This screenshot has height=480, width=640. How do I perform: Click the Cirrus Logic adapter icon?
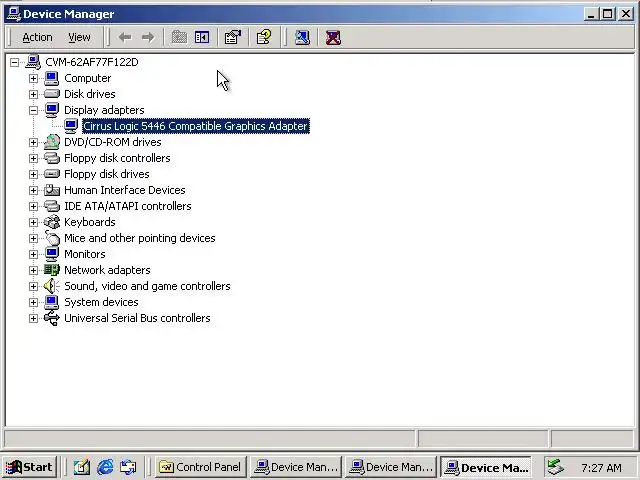(x=71, y=126)
